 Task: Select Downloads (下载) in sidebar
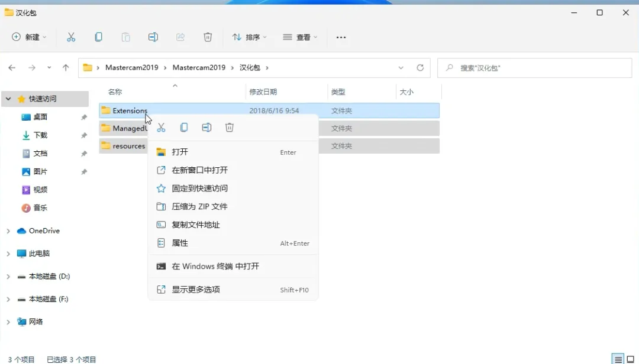coord(40,135)
